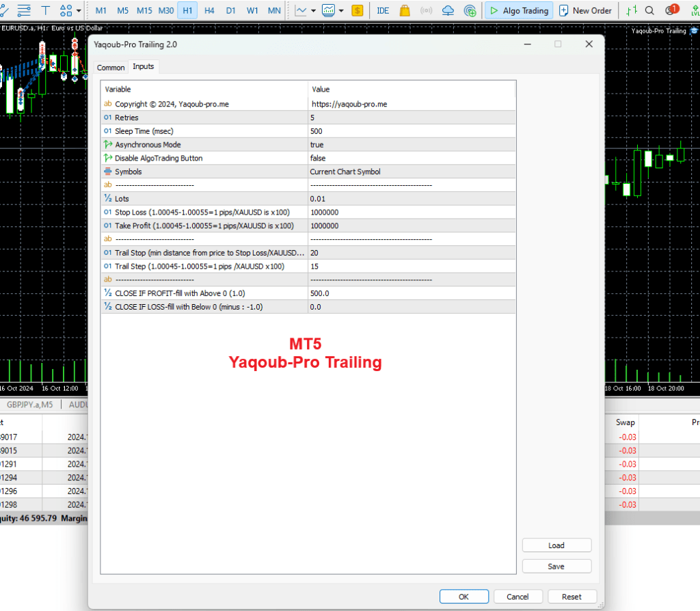Screen dimensions: 700x611
Task: Select the Text tool icon
Action: pos(46,11)
